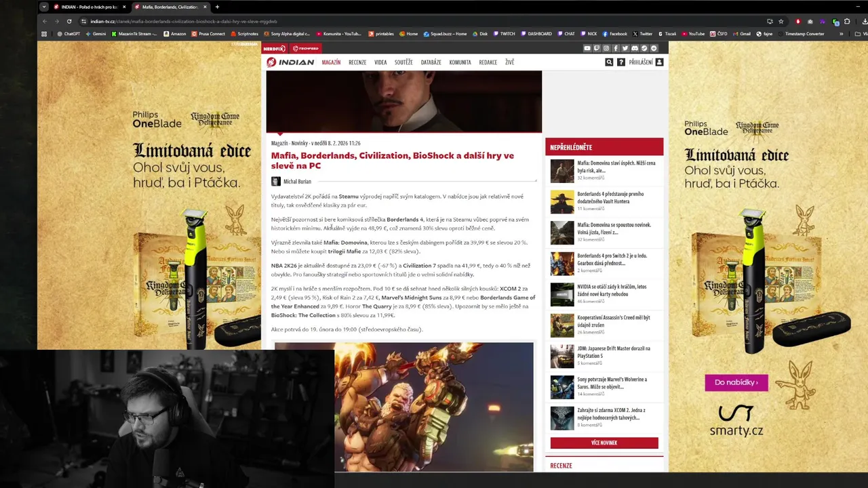Open 'Sony potvrzuje Marvel's Wolverine' thumbnail
This screenshot has width=868, height=488.
tap(562, 387)
